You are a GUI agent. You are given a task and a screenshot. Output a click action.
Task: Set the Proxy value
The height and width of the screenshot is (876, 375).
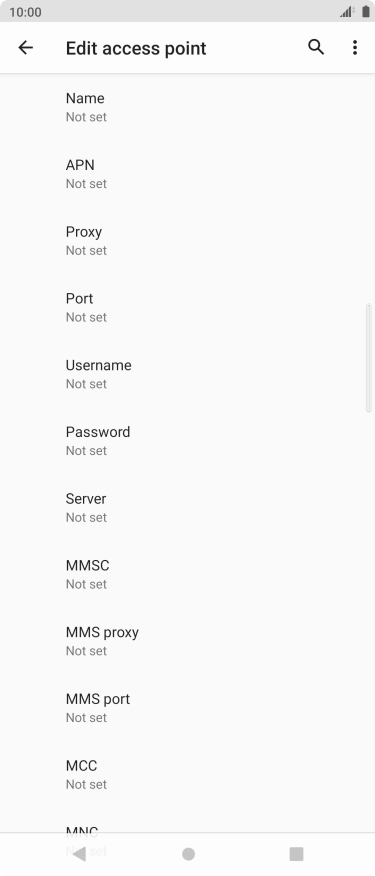[x=188, y=241]
